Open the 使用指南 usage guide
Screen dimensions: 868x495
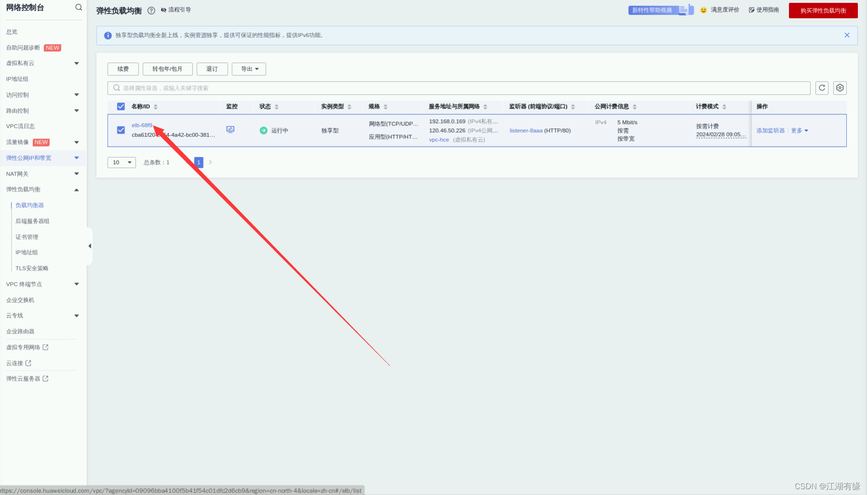(764, 10)
